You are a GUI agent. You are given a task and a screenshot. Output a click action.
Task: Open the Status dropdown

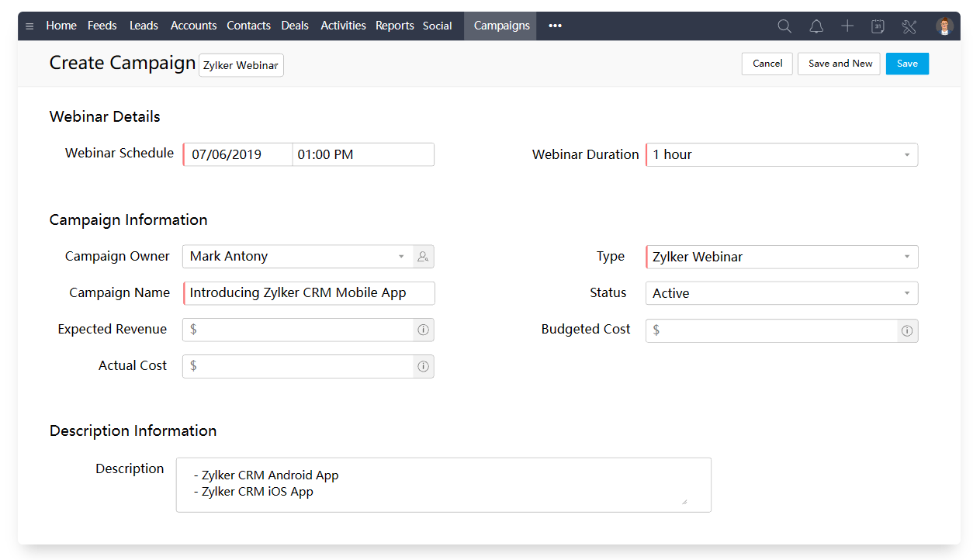[x=782, y=293]
